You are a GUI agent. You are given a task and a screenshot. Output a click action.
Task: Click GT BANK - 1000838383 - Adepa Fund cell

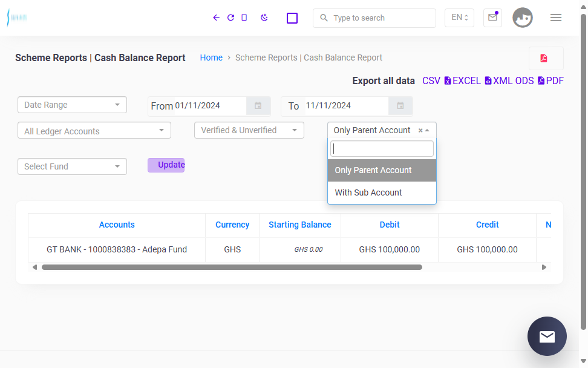117,250
